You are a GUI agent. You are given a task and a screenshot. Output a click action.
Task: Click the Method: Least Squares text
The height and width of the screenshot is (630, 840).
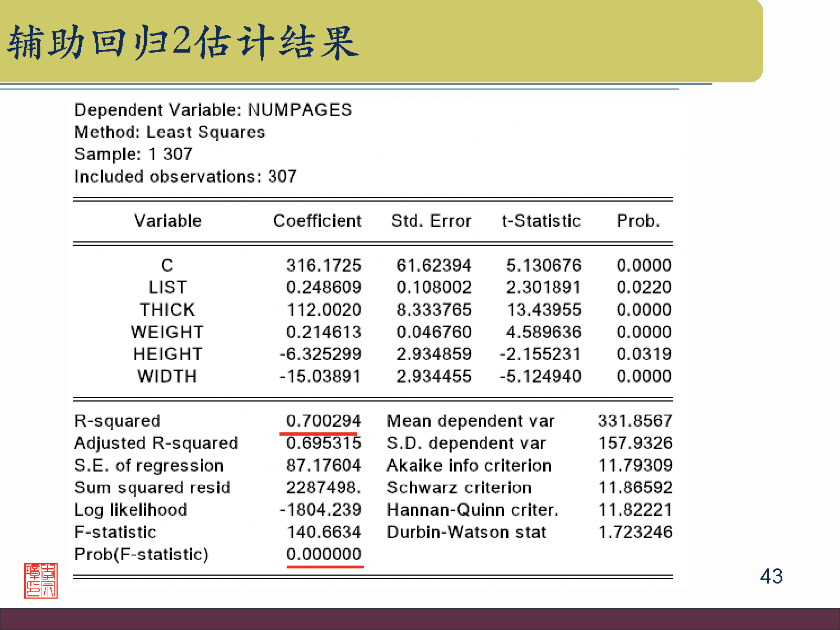pos(170,132)
